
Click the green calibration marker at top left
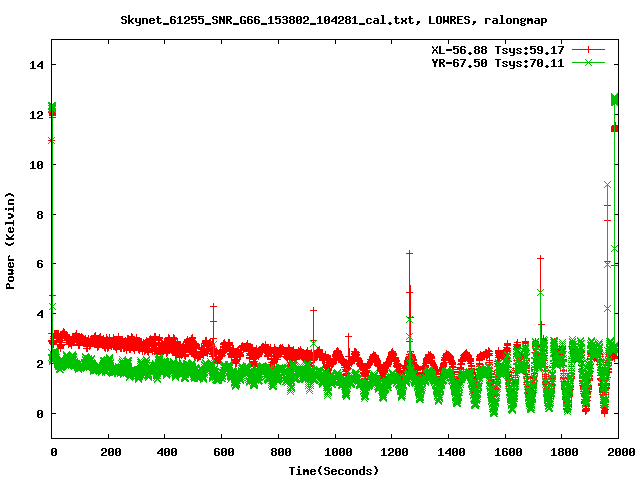pos(52,108)
